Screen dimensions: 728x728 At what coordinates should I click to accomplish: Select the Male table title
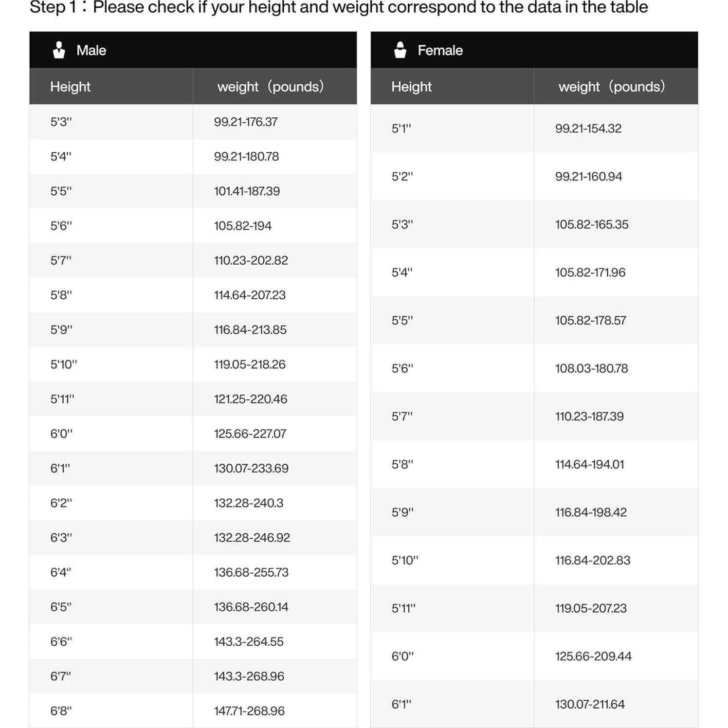point(91,50)
